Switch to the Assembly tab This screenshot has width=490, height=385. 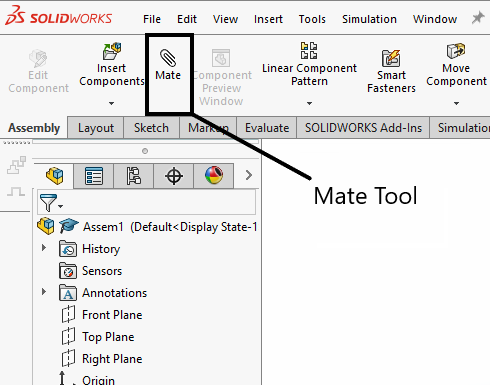pos(34,128)
